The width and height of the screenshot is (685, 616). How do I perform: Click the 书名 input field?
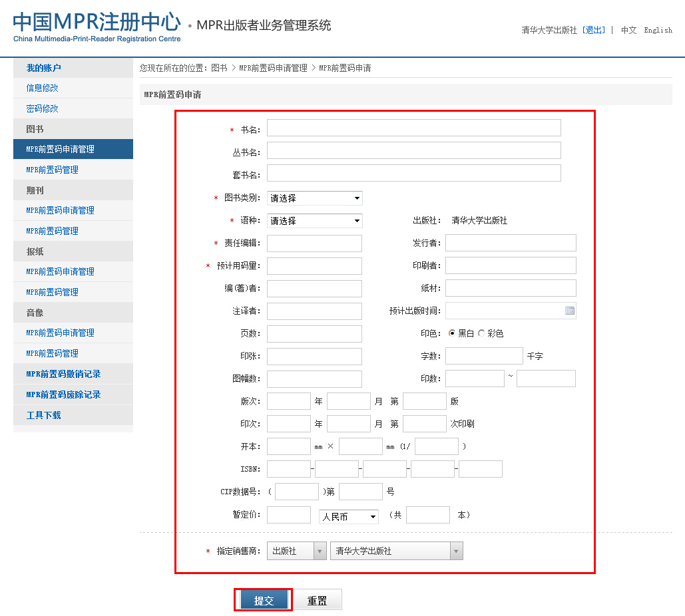tap(413, 128)
